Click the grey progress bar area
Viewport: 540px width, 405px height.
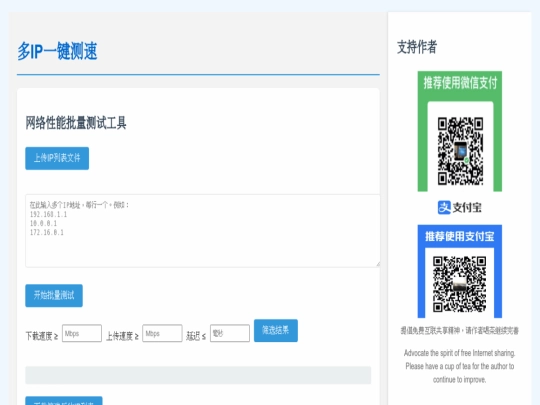[198, 375]
